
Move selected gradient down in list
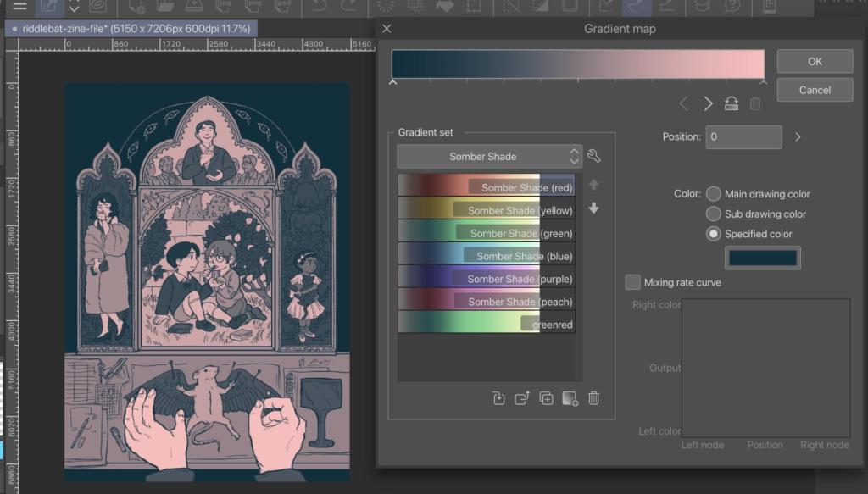593,208
